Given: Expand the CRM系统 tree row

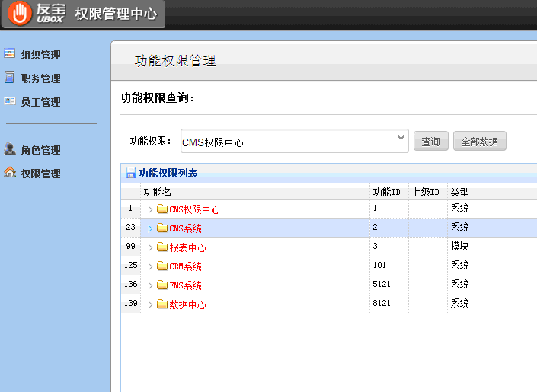Looking at the screenshot, I should 150,266.
